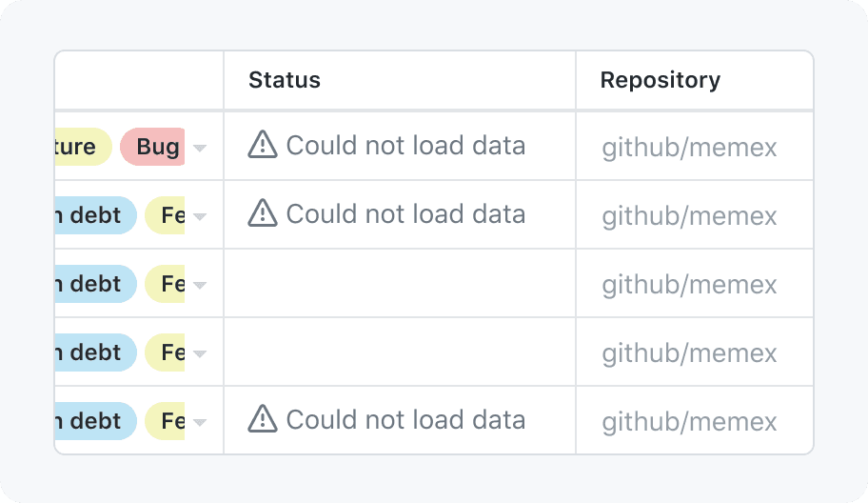Expand labels dropdown in second row
The height and width of the screenshot is (503, 868).
(200, 216)
